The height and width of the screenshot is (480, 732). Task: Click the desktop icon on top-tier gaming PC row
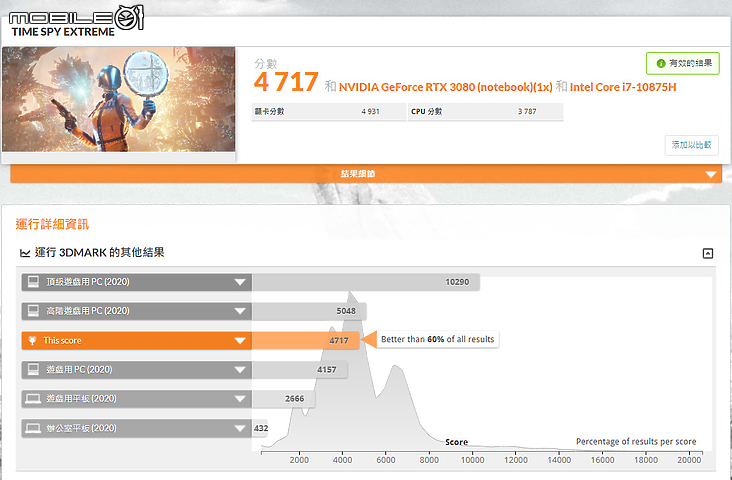click(x=33, y=282)
